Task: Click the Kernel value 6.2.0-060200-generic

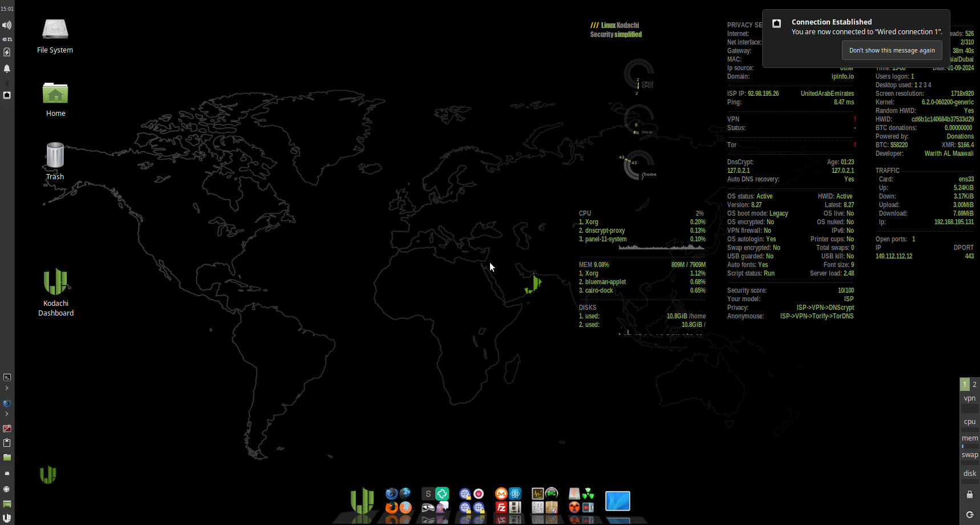Action: pyautogui.click(x=947, y=102)
